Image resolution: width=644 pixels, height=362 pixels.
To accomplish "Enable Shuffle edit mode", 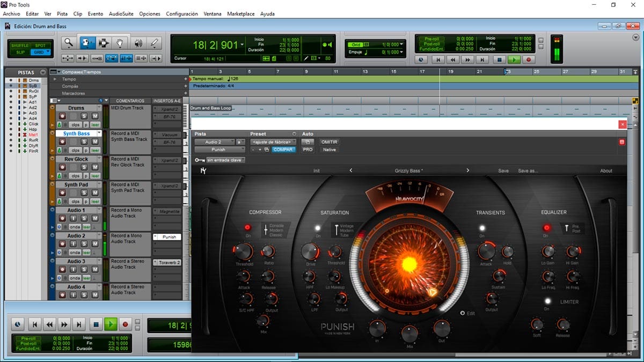I will pos(20,46).
